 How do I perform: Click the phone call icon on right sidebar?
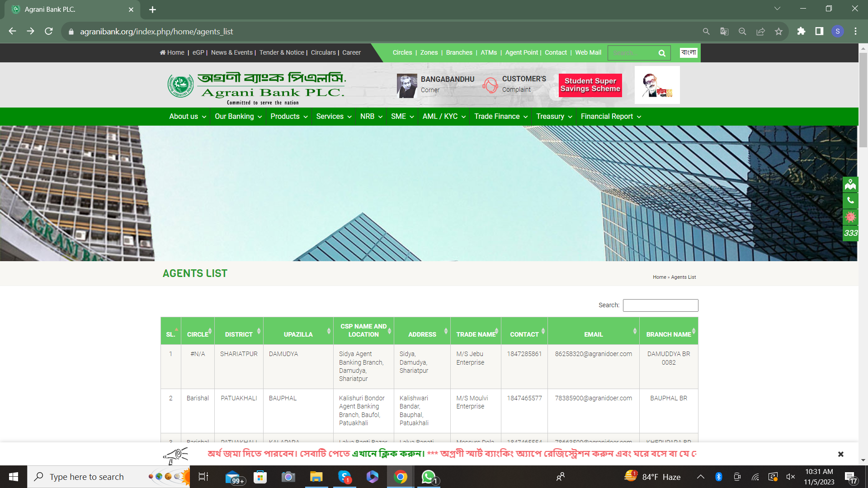click(x=850, y=201)
